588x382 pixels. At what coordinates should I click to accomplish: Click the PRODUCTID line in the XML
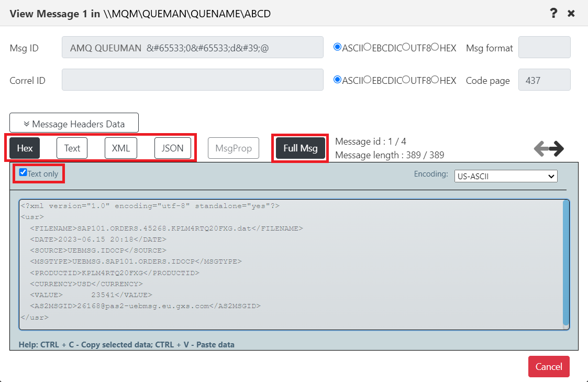click(x=115, y=273)
